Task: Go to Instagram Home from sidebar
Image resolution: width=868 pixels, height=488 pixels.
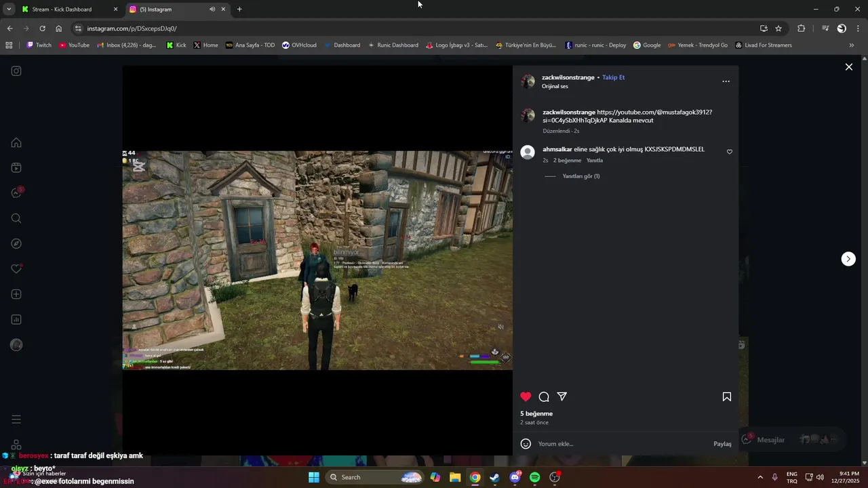Action: (16, 142)
